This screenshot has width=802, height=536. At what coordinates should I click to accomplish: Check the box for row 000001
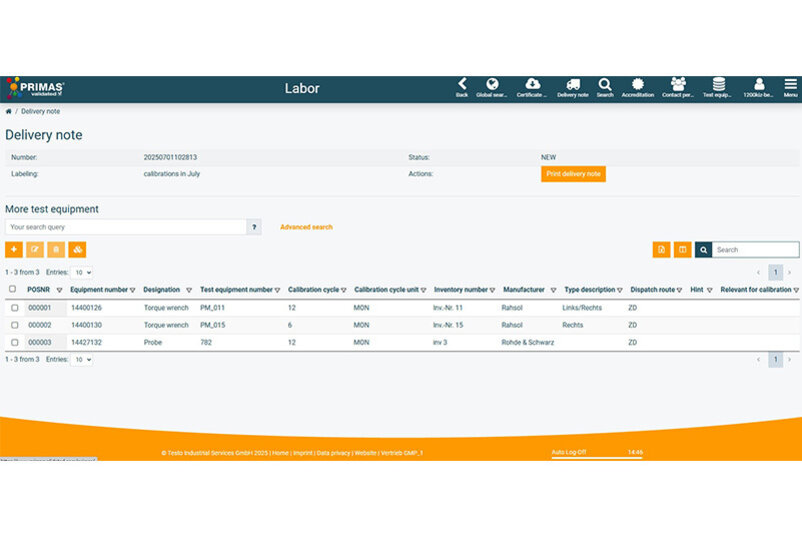pyautogui.click(x=14, y=308)
